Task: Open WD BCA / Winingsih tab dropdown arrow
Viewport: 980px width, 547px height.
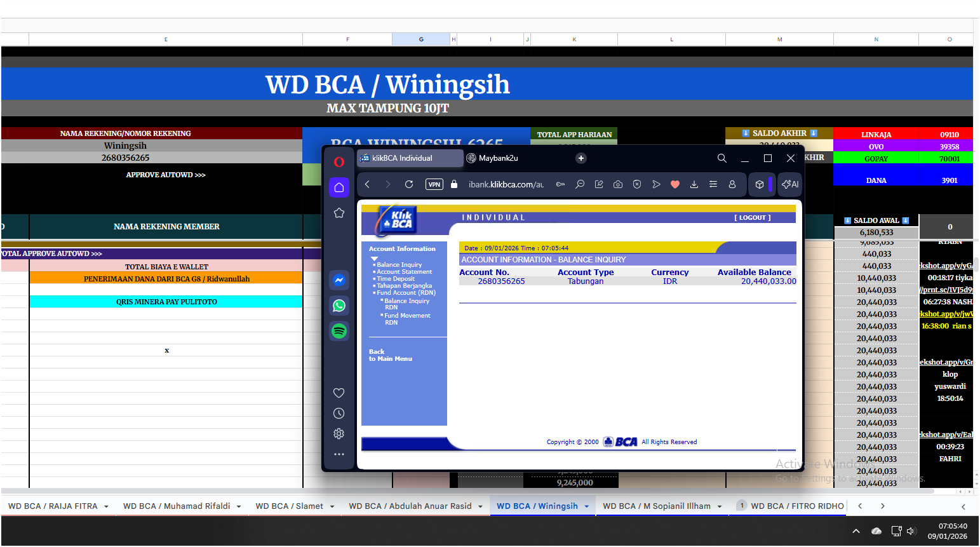Action: pos(587,507)
